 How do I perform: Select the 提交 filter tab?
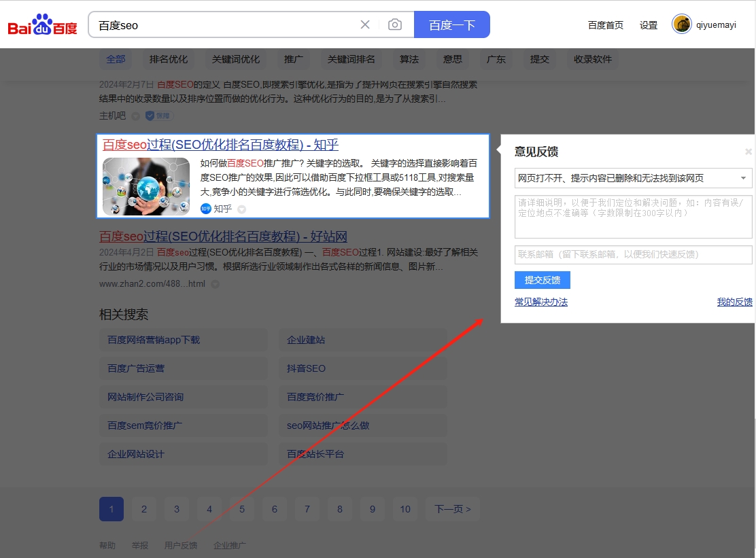[540, 59]
